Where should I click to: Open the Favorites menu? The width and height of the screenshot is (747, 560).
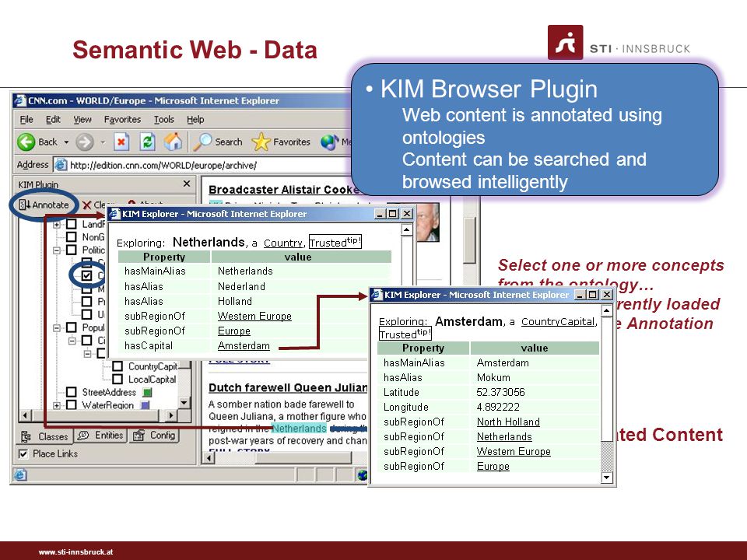122,120
